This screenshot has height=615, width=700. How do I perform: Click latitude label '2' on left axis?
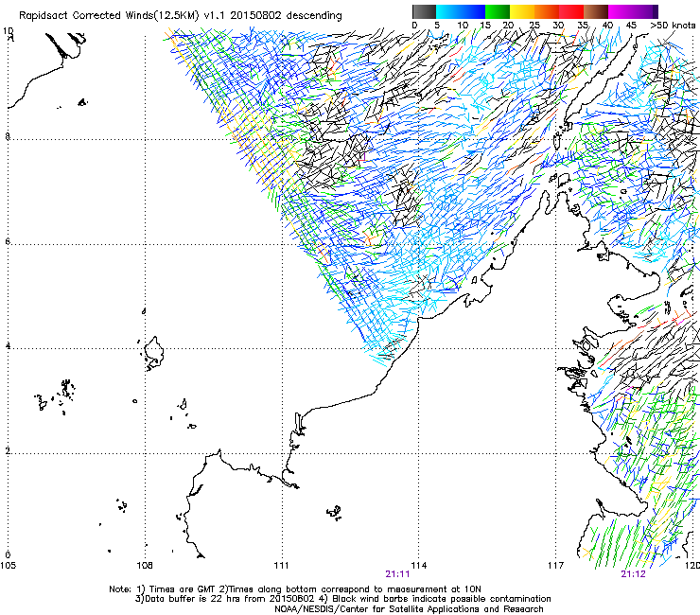8,451
